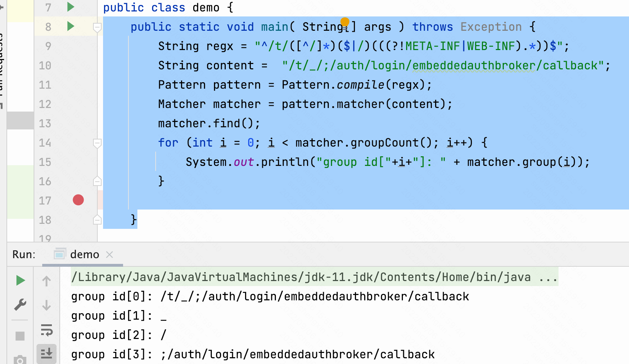Click the 'println' call on line 15
This screenshot has height=364, width=629.
(x=285, y=162)
